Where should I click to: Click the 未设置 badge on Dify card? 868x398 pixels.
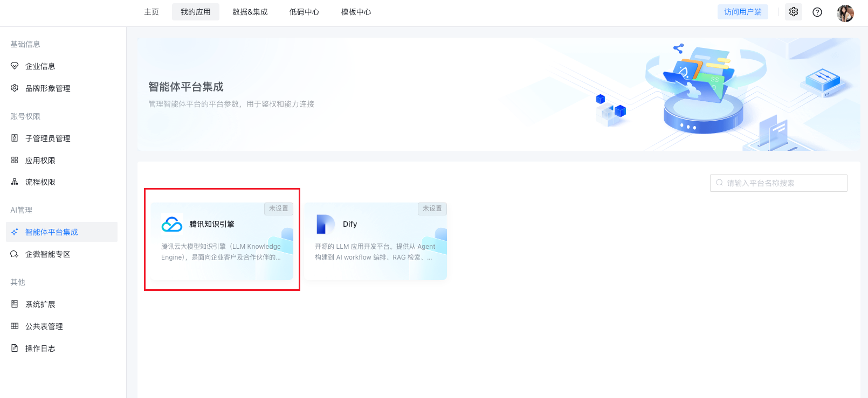coord(432,208)
